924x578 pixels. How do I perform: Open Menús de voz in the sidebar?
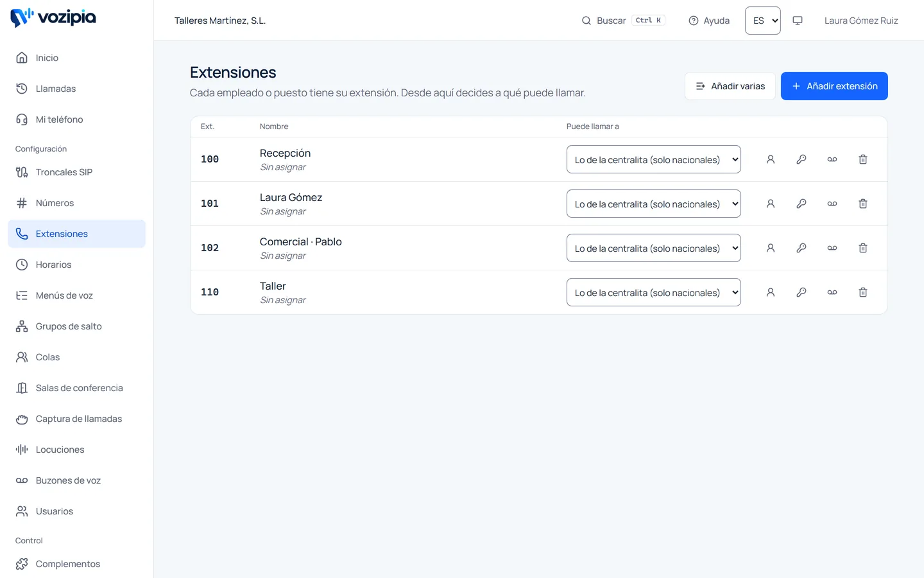tap(76, 295)
